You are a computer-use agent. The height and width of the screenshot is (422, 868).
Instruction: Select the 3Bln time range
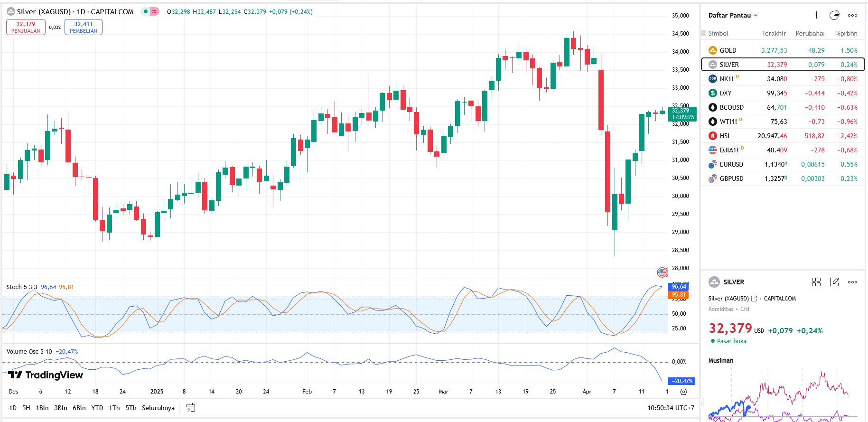click(61, 408)
